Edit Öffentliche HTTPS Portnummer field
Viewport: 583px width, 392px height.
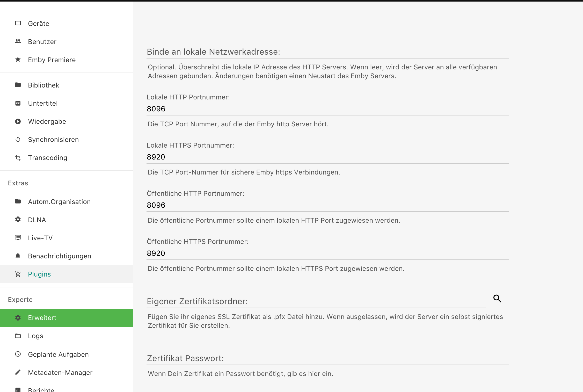click(x=328, y=253)
